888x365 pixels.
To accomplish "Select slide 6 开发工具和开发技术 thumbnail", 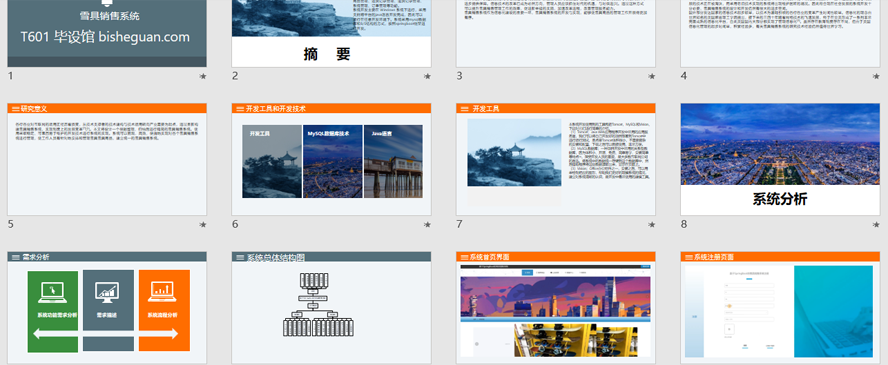I will (x=331, y=159).
